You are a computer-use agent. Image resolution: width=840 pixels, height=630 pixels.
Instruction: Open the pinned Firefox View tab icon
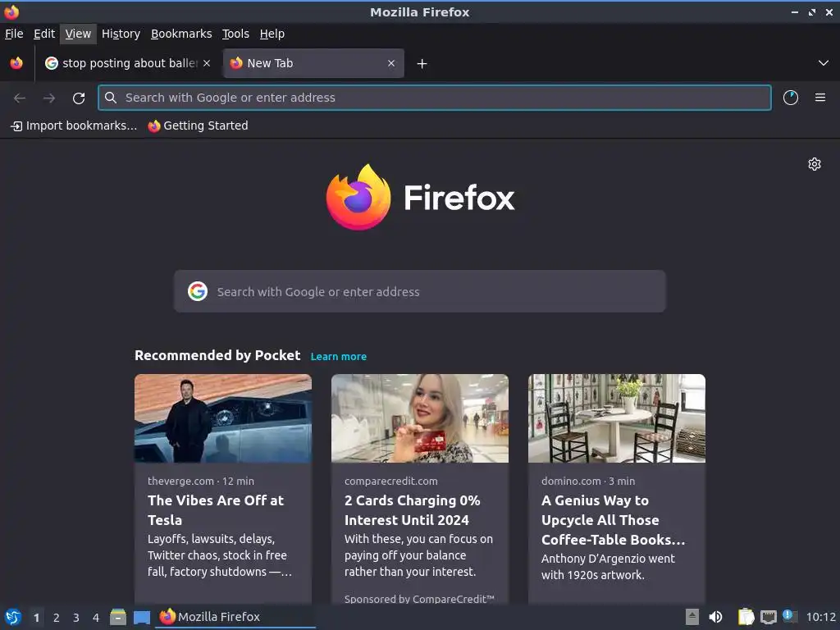pyautogui.click(x=16, y=63)
